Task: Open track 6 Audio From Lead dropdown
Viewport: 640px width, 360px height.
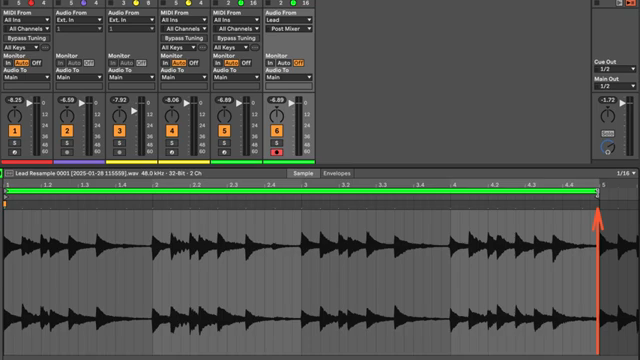Action: click(x=289, y=20)
